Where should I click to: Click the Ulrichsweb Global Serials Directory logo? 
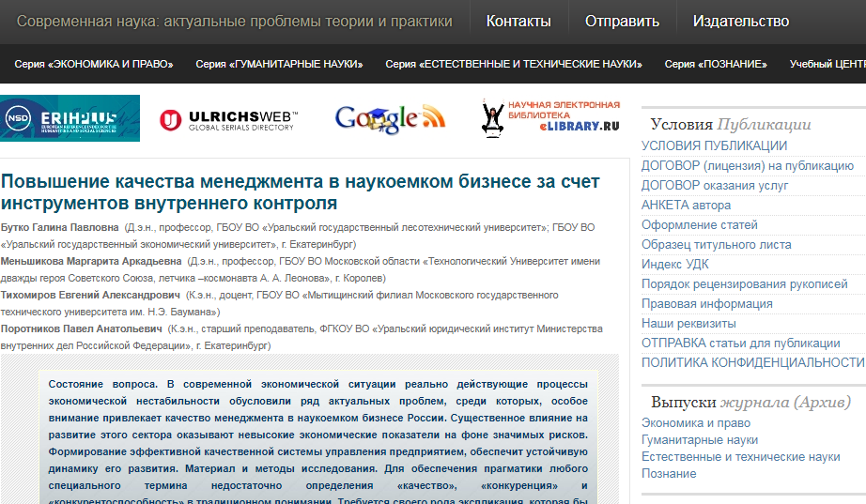(x=228, y=120)
